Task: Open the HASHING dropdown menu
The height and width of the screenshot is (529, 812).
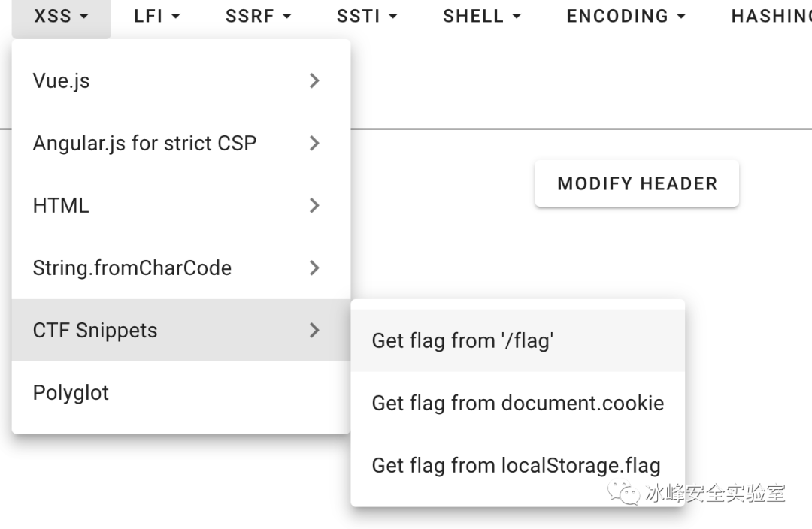Action: 771,16
